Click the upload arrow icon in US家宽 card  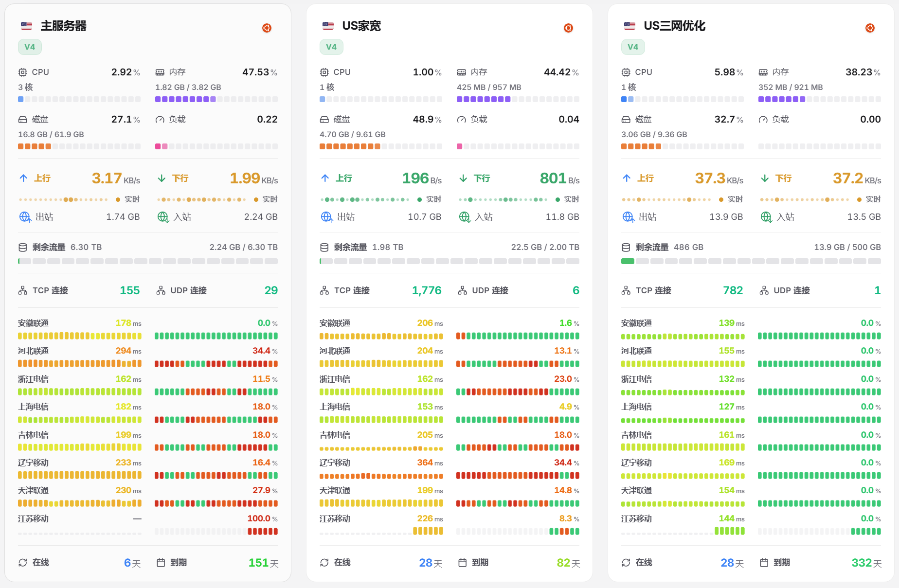tap(325, 178)
